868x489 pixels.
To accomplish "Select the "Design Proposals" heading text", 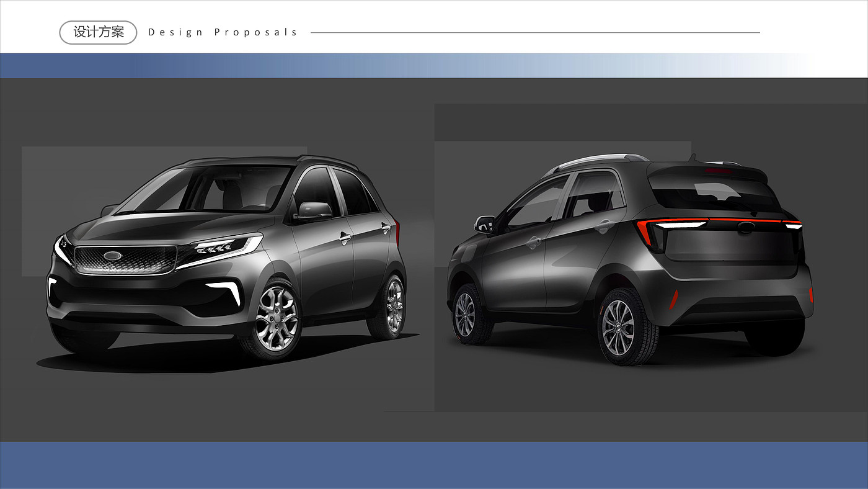I will click(223, 32).
